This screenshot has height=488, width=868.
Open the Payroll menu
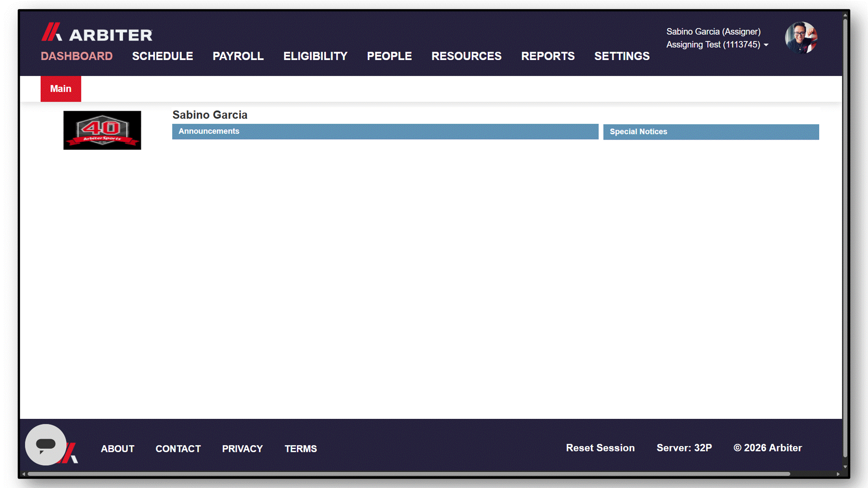238,56
